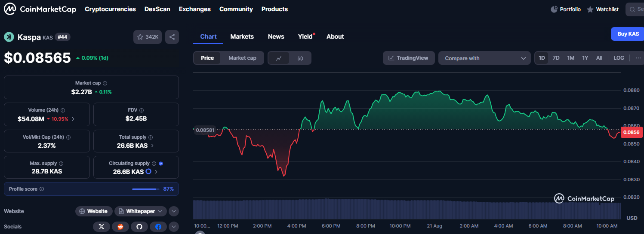Screen dimensions: 644x234
Task: Click the volume bars under chart
Action: coord(407,209)
